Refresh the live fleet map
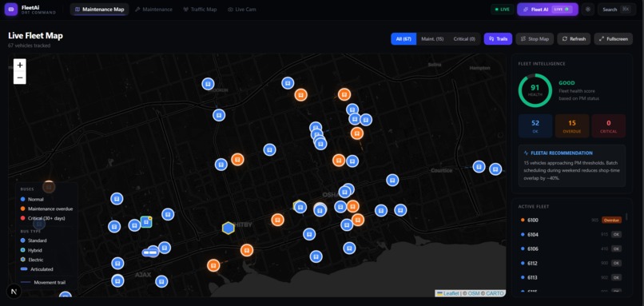Viewport: 644px width, 306px height. tap(574, 39)
